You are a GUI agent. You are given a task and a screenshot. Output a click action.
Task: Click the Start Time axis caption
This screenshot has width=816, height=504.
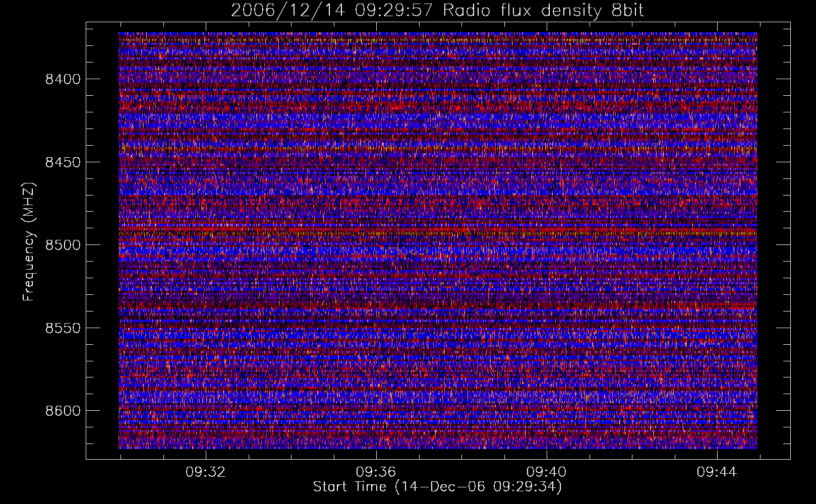coord(437,487)
